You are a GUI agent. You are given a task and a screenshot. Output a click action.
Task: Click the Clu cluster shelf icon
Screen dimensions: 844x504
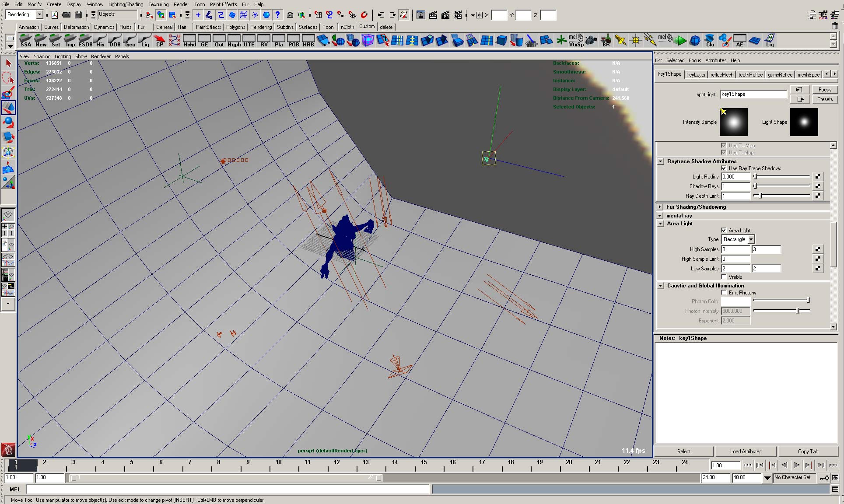710,41
